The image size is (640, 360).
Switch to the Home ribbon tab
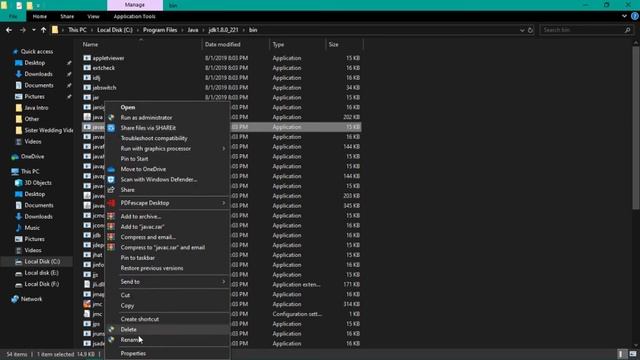(40, 16)
